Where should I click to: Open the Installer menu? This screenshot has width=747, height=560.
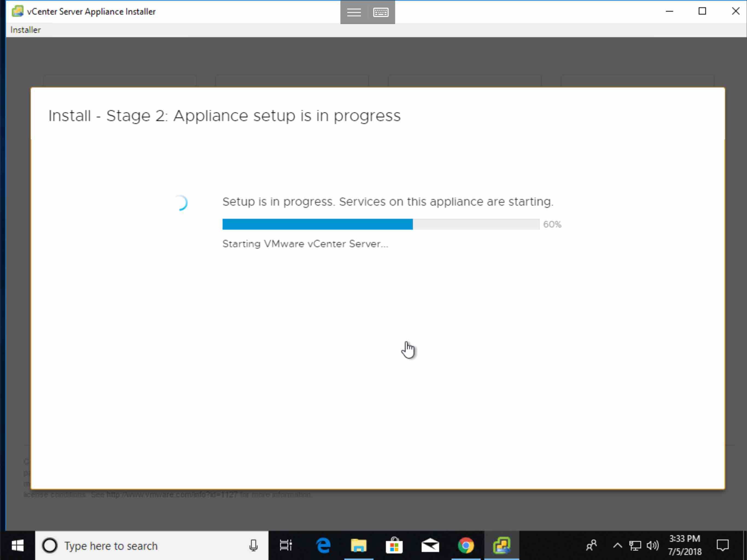[25, 30]
